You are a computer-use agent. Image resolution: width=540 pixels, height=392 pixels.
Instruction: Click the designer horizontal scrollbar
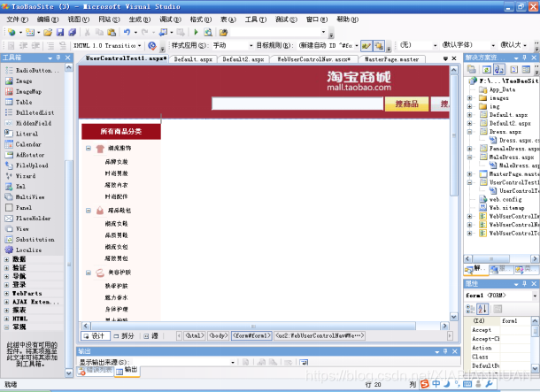pyautogui.click(x=253, y=326)
